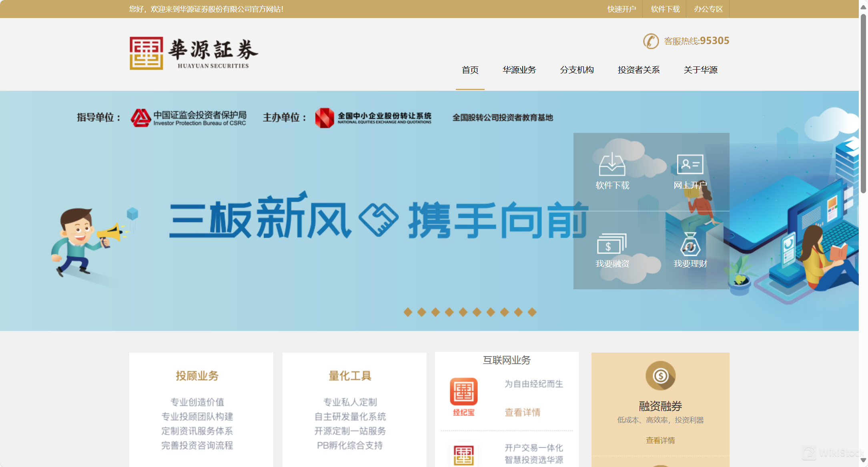Click the 经纪宝 app icon
Screen dimensions: 868x467
pyautogui.click(x=463, y=391)
